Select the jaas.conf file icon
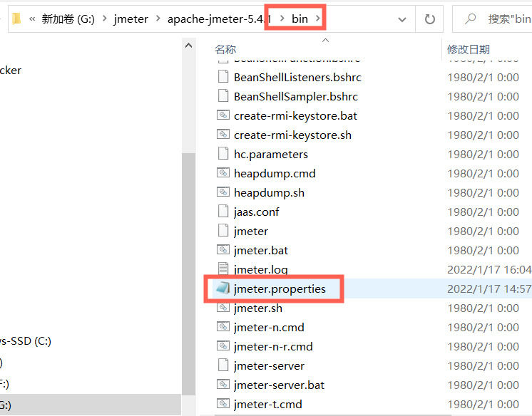 point(223,212)
